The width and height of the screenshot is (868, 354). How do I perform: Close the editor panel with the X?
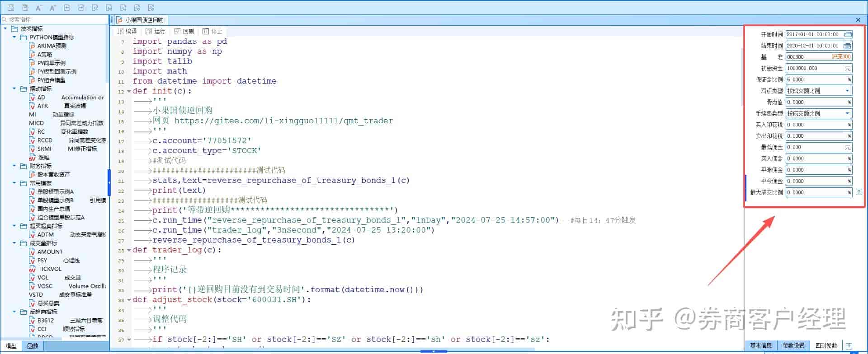858,20
